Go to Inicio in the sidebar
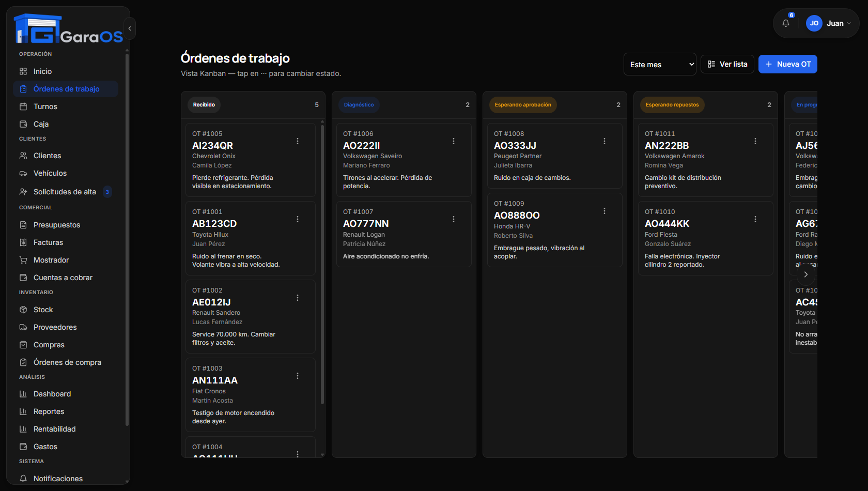Image resolution: width=868 pixels, height=491 pixels. click(x=66, y=71)
